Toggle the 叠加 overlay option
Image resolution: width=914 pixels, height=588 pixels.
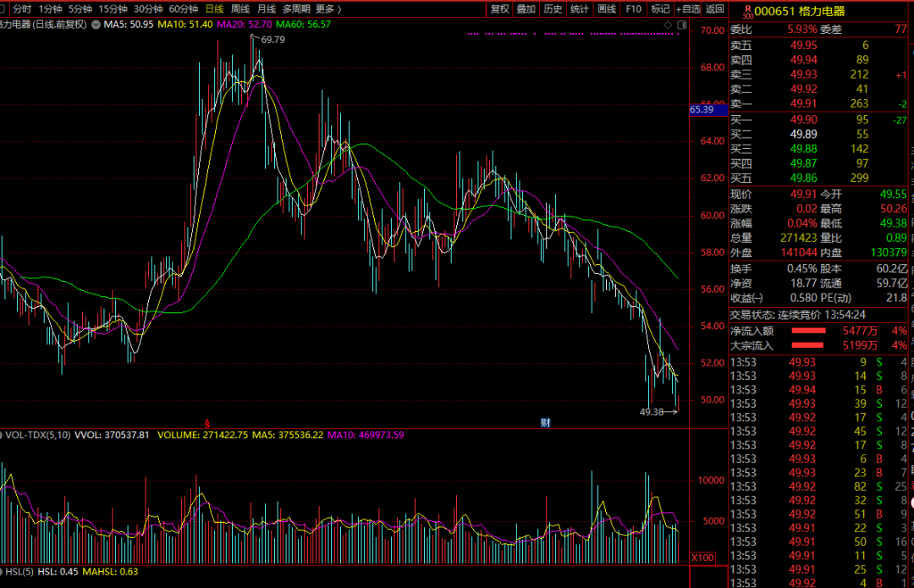pos(526,8)
